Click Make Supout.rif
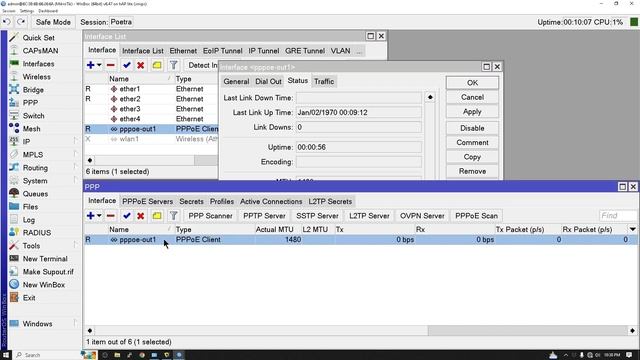Viewport: 640px width, 360px height. (x=48, y=272)
